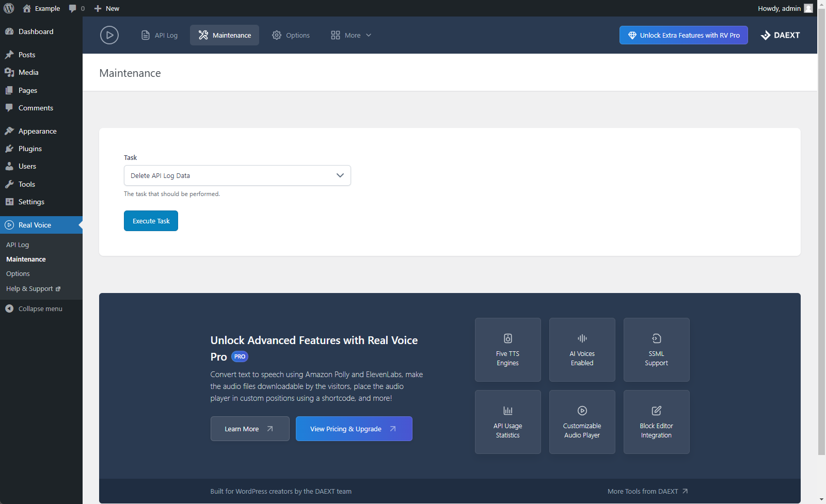
Task: Open the Settings menu
Action: click(x=41, y=202)
